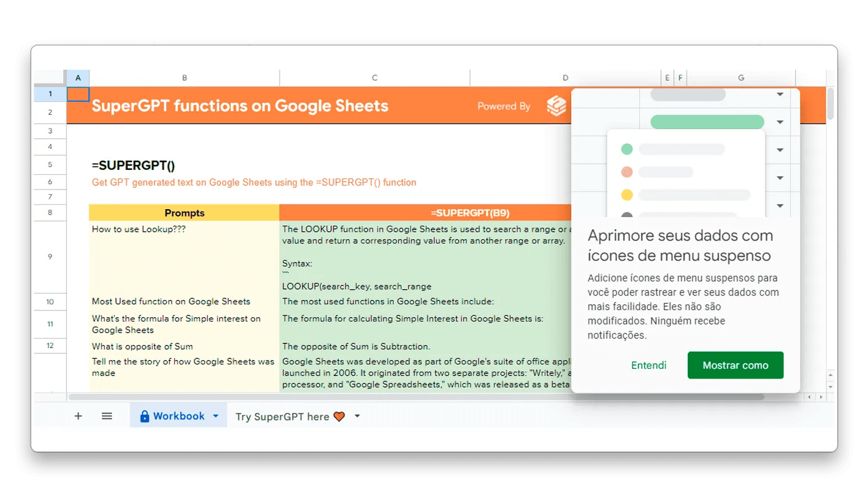Viewport: 868px width, 503px height.
Task: Click the Powered By text
Action: (504, 106)
